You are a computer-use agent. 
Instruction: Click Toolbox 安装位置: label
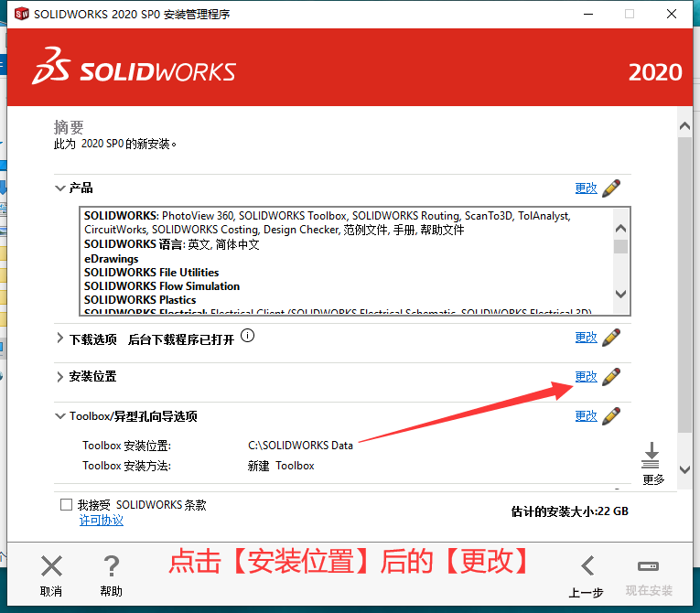point(126,446)
